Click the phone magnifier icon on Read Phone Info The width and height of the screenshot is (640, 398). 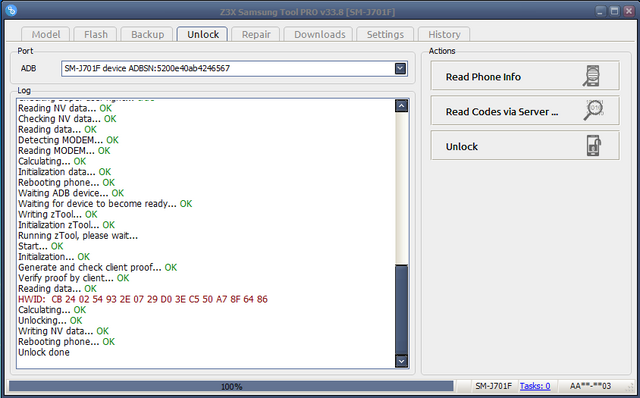592,76
